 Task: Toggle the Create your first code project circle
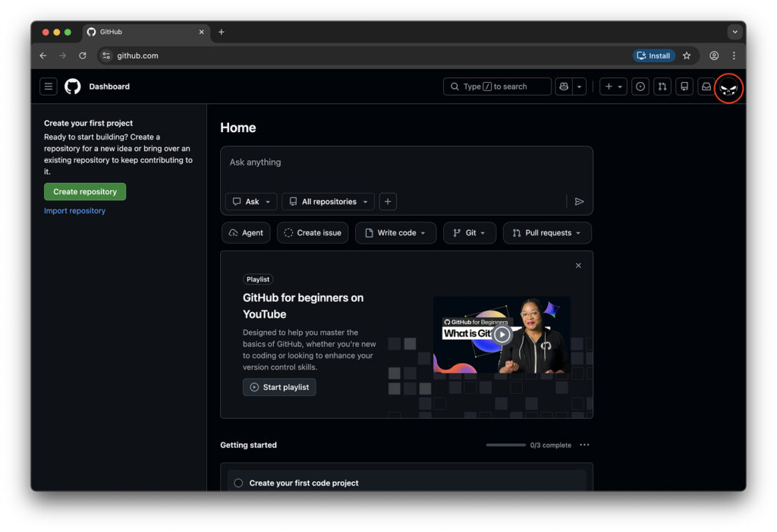(238, 483)
